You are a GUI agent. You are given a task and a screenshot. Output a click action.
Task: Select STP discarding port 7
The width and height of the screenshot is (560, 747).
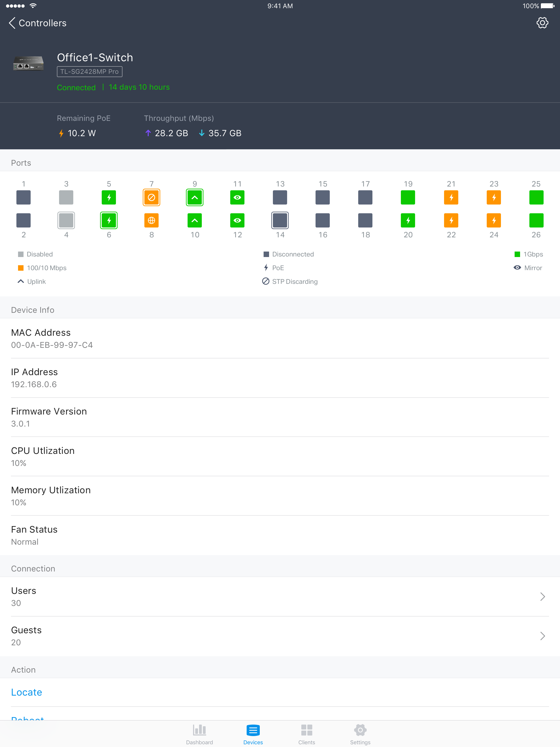click(151, 198)
